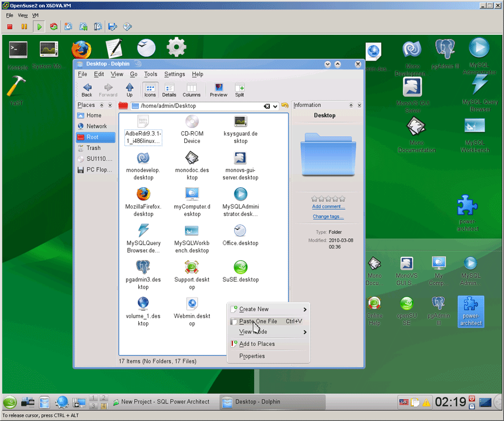This screenshot has height=421, width=504.
Task: Click the Add comment link
Action: (328, 207)
